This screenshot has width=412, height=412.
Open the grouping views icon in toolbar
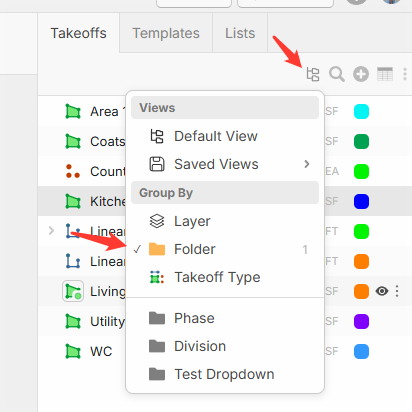[x=313, y=74]
